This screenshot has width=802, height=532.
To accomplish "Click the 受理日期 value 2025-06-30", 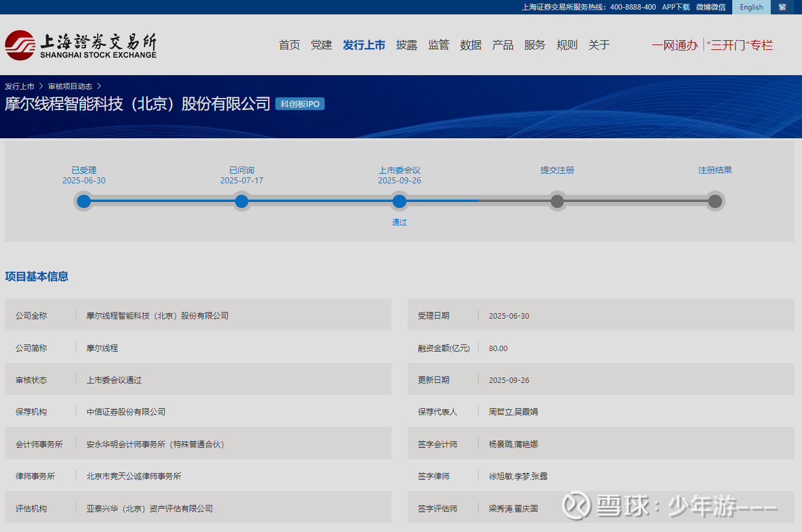I will pos(509,316).
